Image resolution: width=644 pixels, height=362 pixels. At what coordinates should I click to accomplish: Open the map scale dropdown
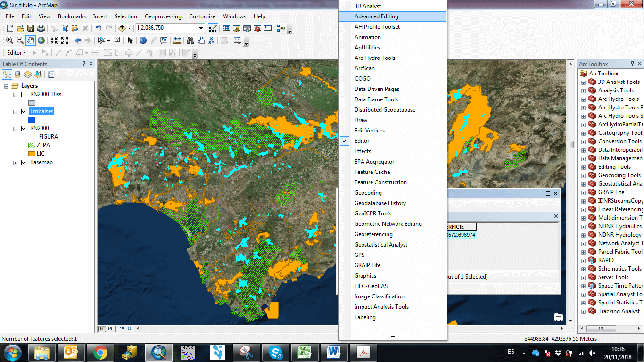201,28
